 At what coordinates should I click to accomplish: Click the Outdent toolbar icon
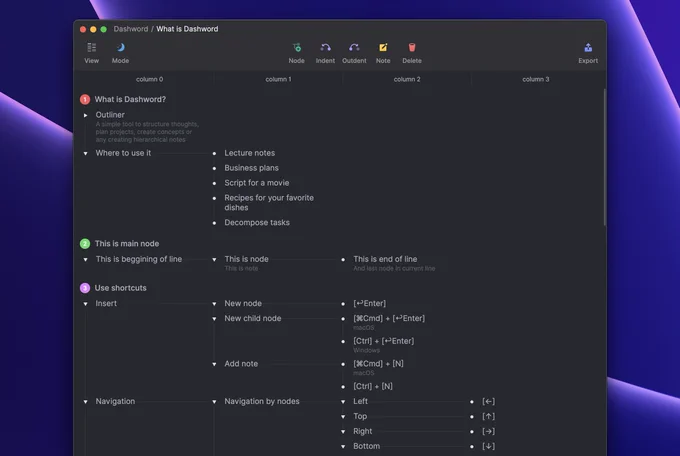coord(354,47)
